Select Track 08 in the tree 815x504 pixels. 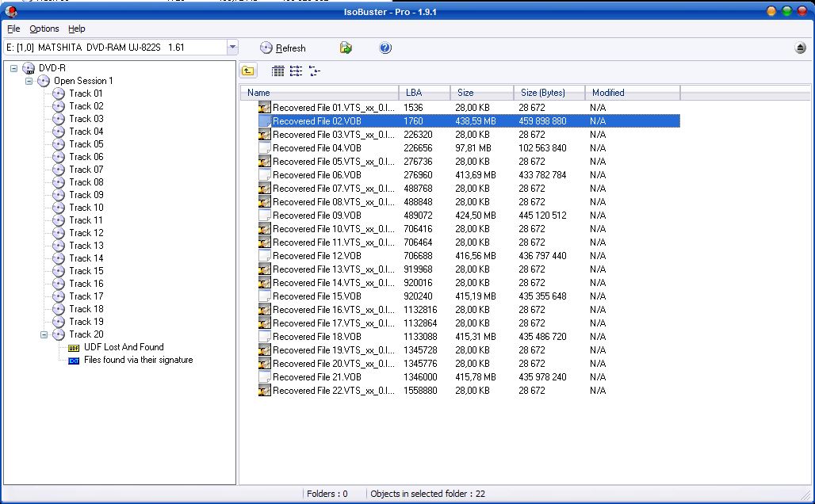(x=86, y=181)
